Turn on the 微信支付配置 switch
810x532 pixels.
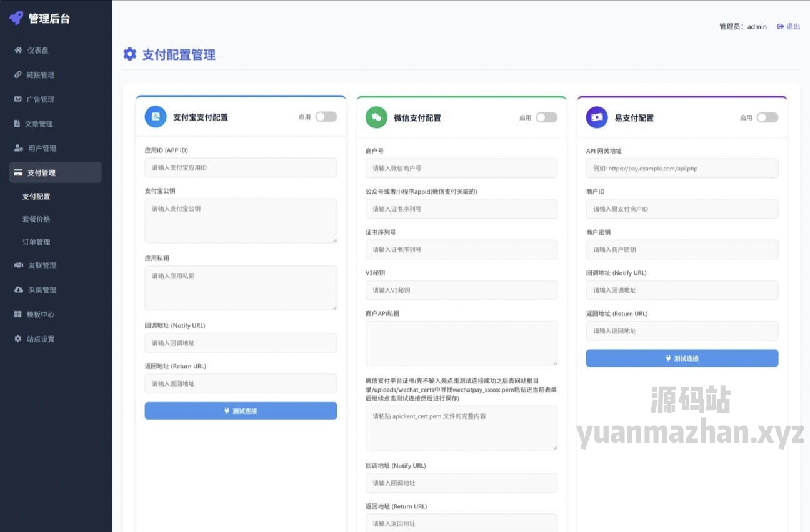546,117
